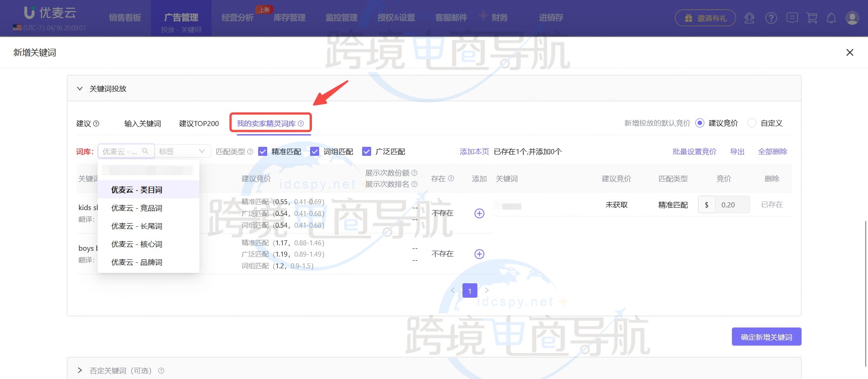
Task: Click help icon beside 展示次数排名
Action: click(x=414, y=184)
